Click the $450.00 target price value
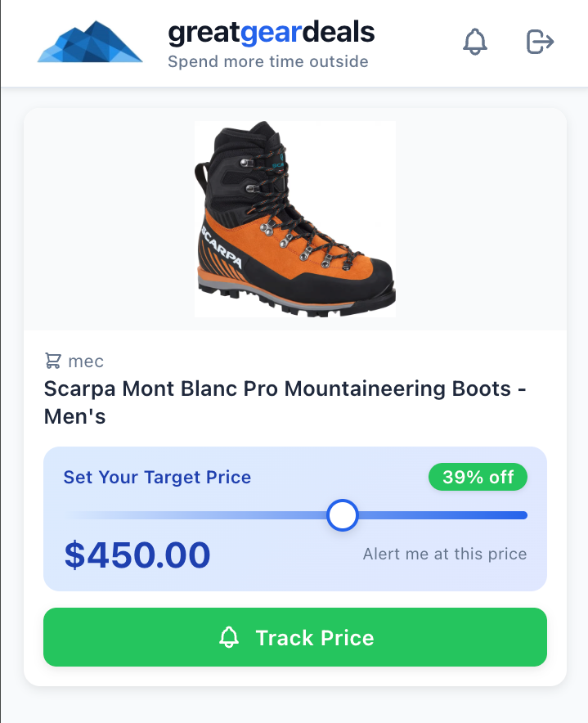Viewport: 588px width, 723px height. pyautogui.click(x=137, y=555)
